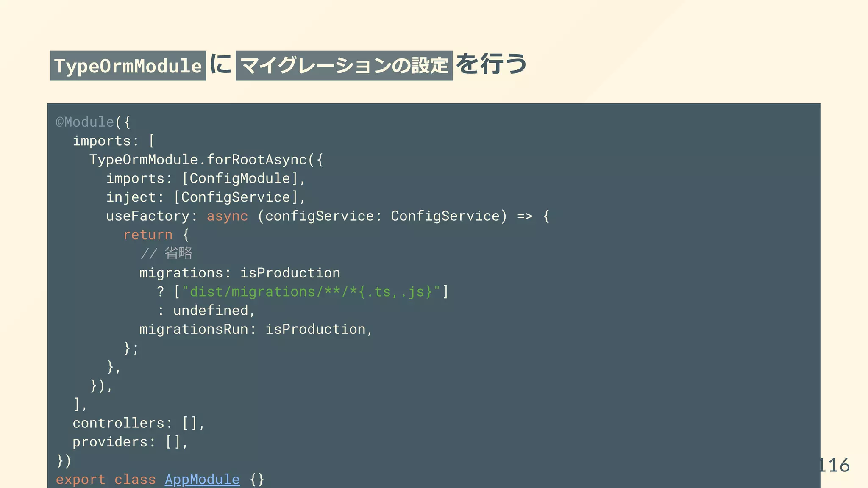Screen dimensions: 868x488
Task: Click the AppModule link in the code
Action: (x=202, y=479)
